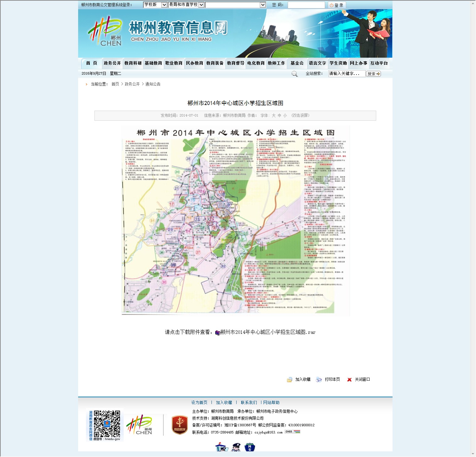Image resolution: width=476 pixels, height=457 pixels.
Task: Set font size to 小 (small)
Action: click(x=285, y=116)
